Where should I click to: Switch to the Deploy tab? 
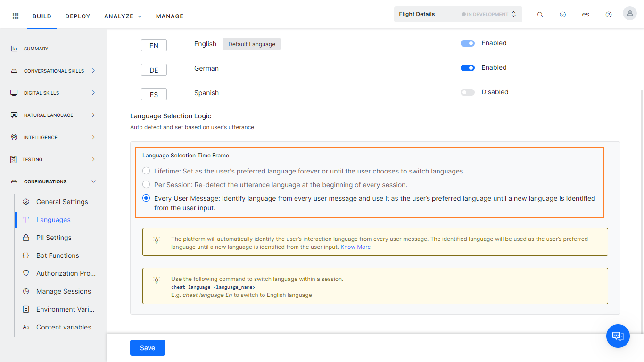pyautogui.click(x=77, y=16)
